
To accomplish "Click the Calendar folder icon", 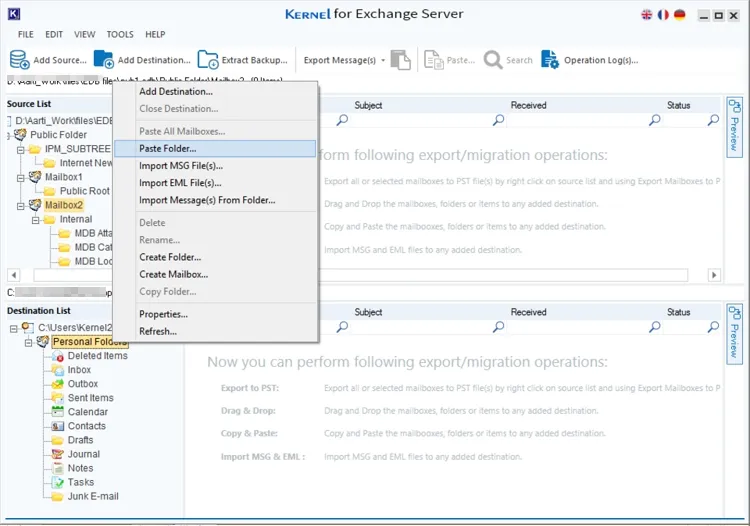I will click(x=57, y=412).
